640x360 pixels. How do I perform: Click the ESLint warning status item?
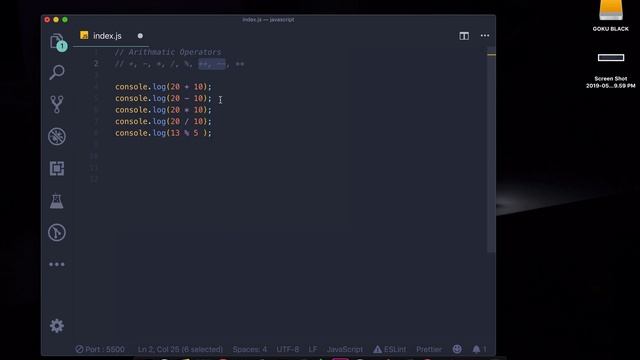(389, 349)
